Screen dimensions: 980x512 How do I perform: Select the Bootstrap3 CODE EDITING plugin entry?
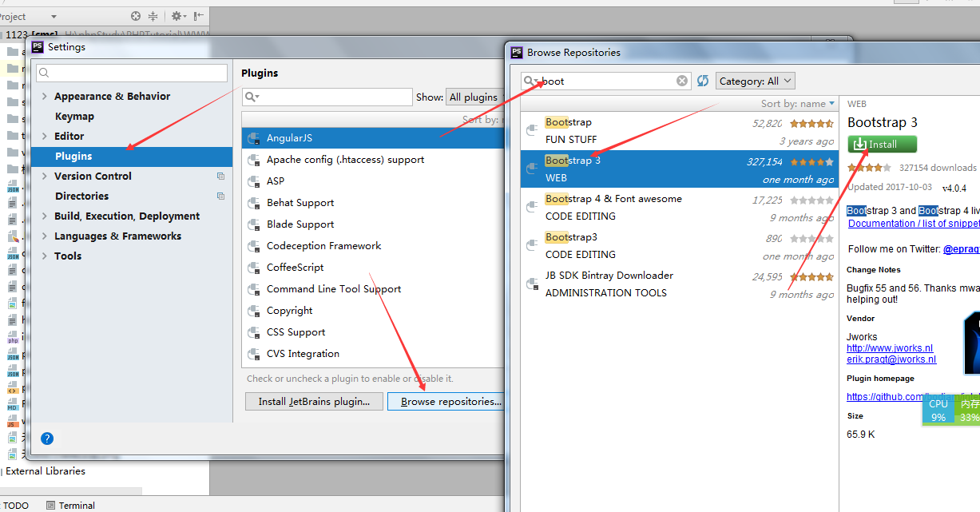point(679,246)
